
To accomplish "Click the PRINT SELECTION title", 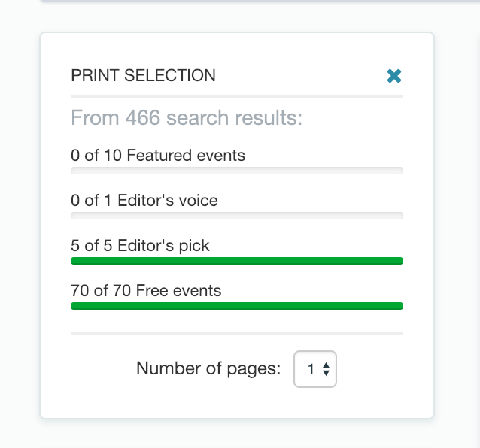I will pos(143,75).
